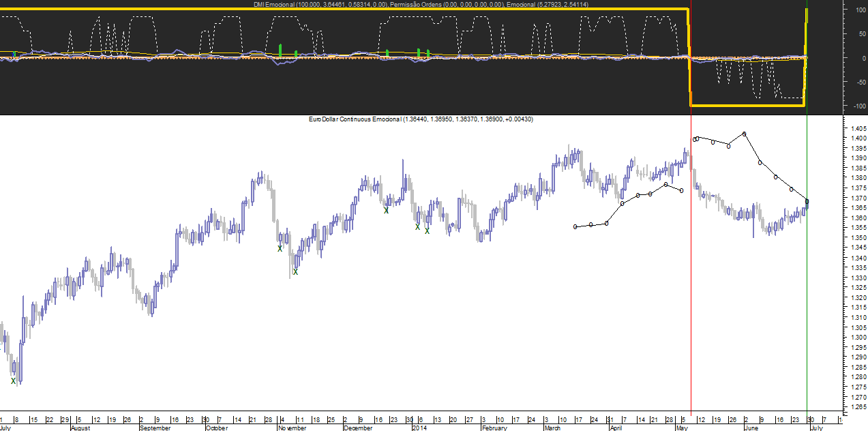
Task: Click the first circle of the lower stop line
Action: click(x=575, y=226)
